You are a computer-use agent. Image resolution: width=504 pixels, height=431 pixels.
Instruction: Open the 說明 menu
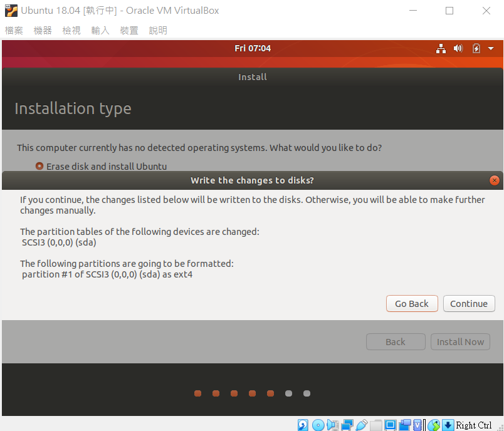(x=158, y=31)
